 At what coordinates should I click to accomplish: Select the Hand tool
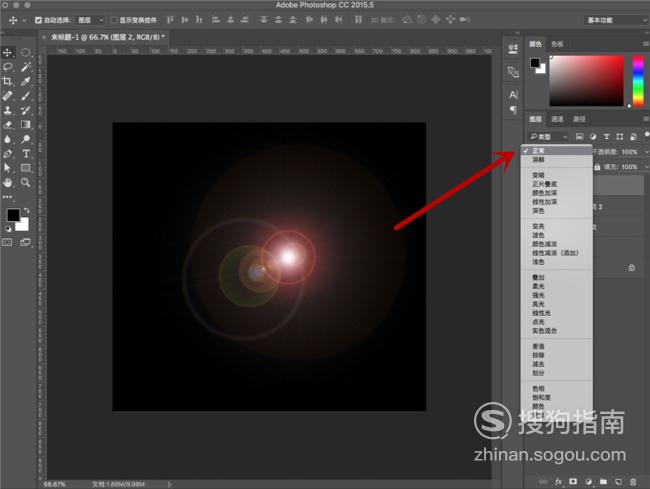tap(7, 182)
